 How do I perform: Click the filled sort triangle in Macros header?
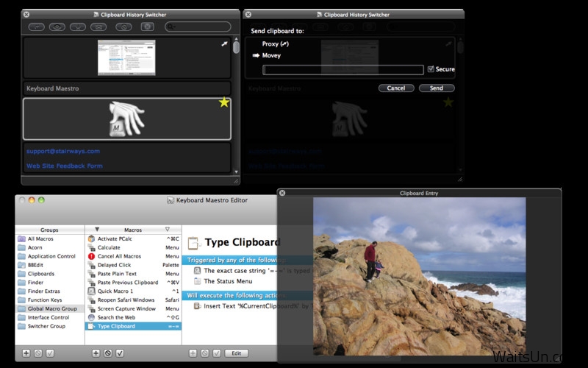pyautogui.click(x=96, y=229)
